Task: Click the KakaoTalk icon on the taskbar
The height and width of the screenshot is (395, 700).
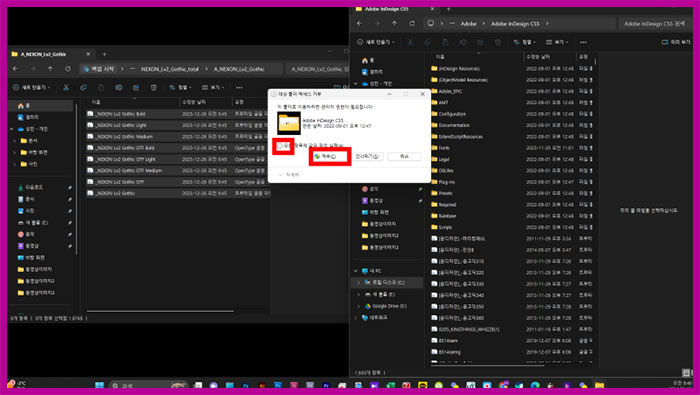Action: pos(423,385)
